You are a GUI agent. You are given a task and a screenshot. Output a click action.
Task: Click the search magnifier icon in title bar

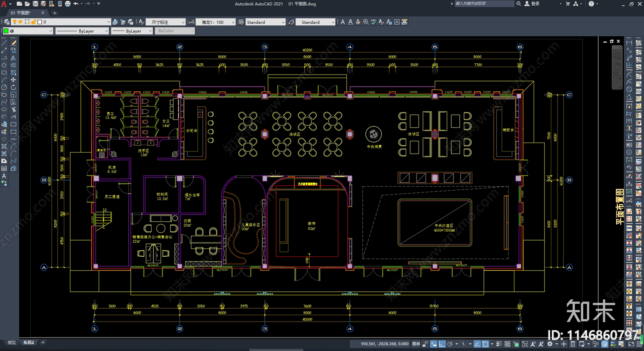click(x=519, y=4)
